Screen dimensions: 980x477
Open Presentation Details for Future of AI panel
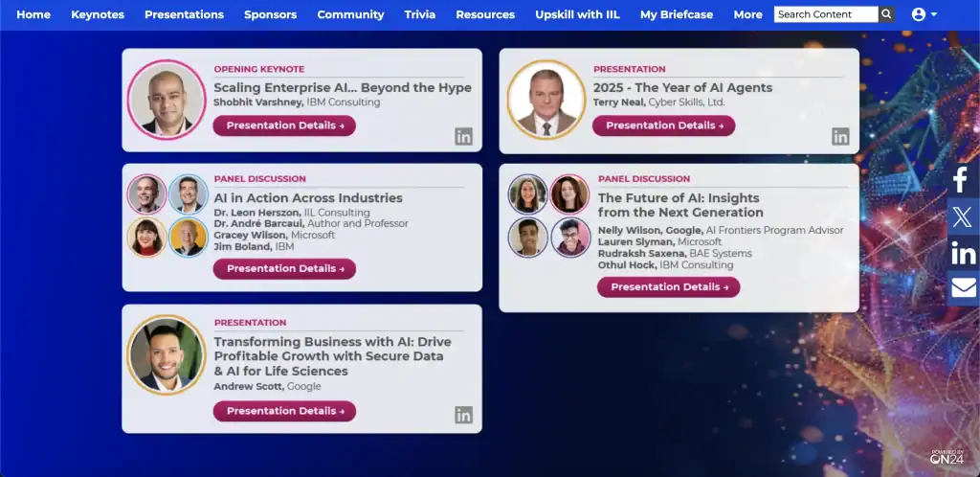[669, 287]
